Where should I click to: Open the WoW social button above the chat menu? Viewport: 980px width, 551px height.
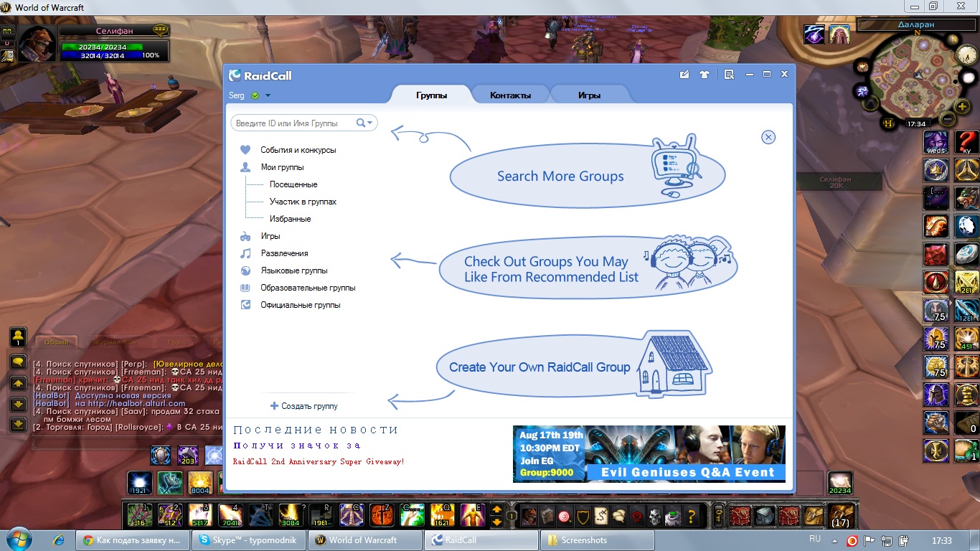[18, 337]
